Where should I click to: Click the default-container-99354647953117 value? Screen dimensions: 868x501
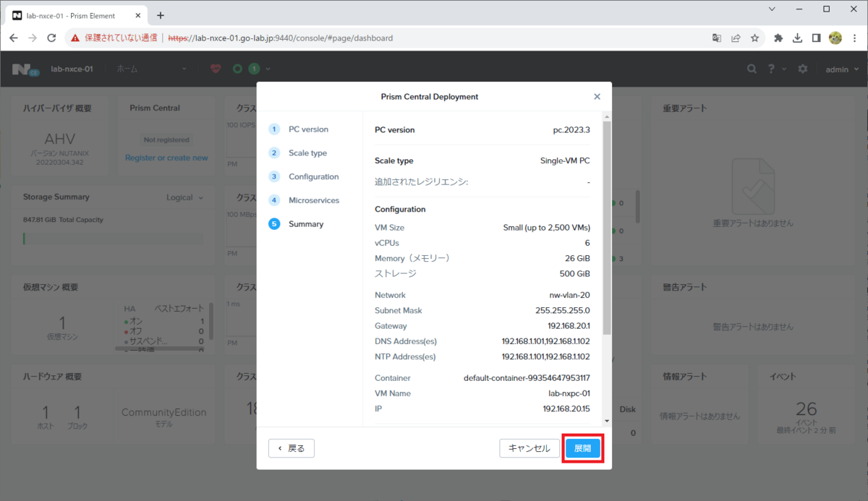coord(527,378)
